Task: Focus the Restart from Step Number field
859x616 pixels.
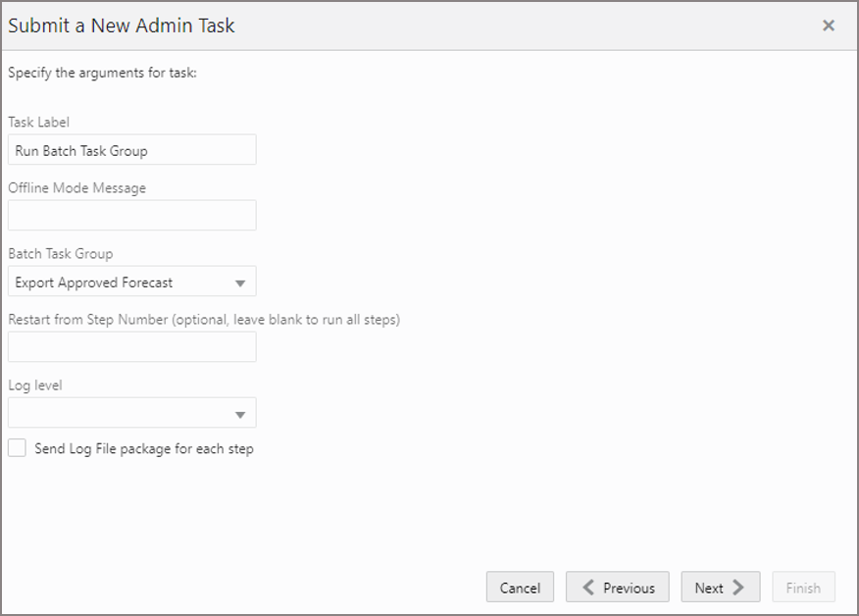Action: click(131, 346)
